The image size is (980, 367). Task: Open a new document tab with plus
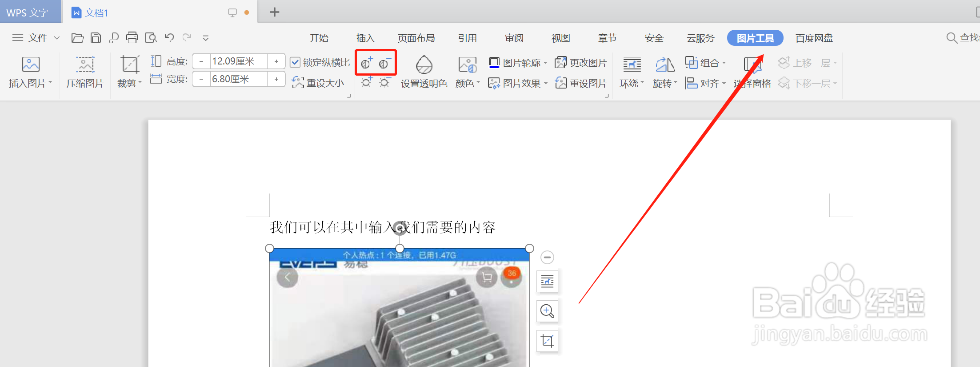[275, 12]
